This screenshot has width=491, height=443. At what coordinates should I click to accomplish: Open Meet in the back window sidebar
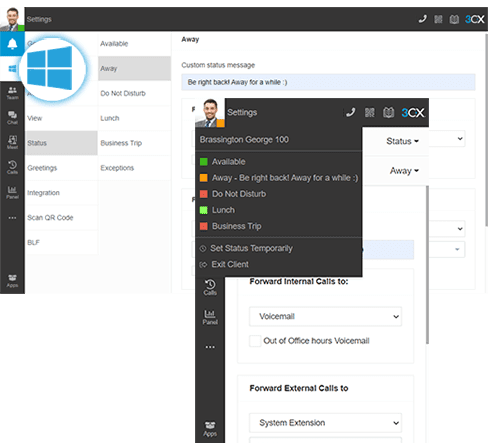12,142
